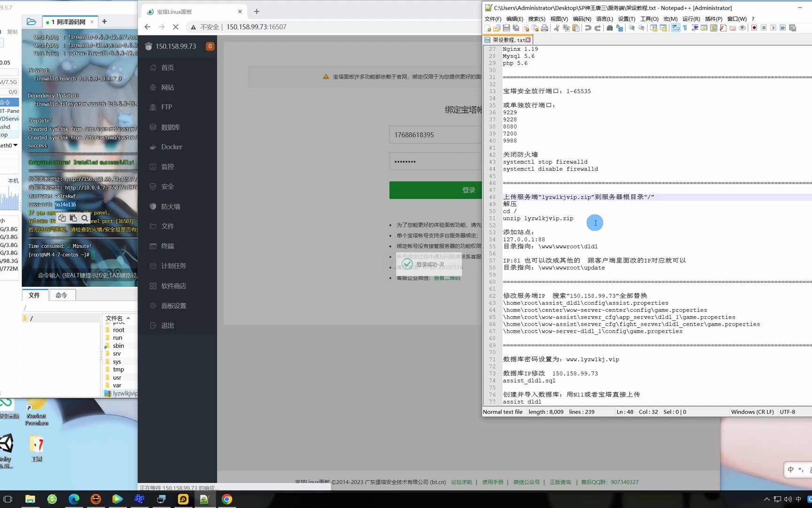The width and height of the screenshot is (812, 508).
Task: Toggle file monitoring eye icon in Notepad++
Action: (742, 28)
